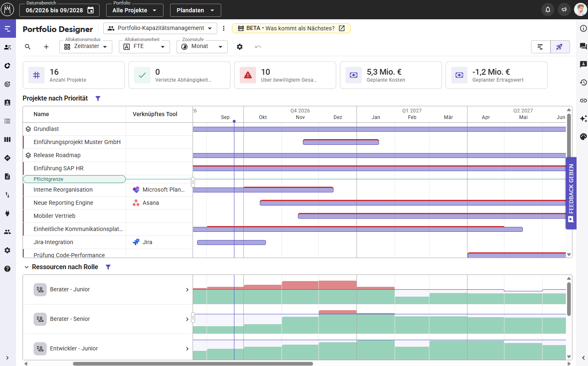Filter Projekte nach Priorität
The height and width of the screenshot is (366, 588).
click(x=98, y=98)
